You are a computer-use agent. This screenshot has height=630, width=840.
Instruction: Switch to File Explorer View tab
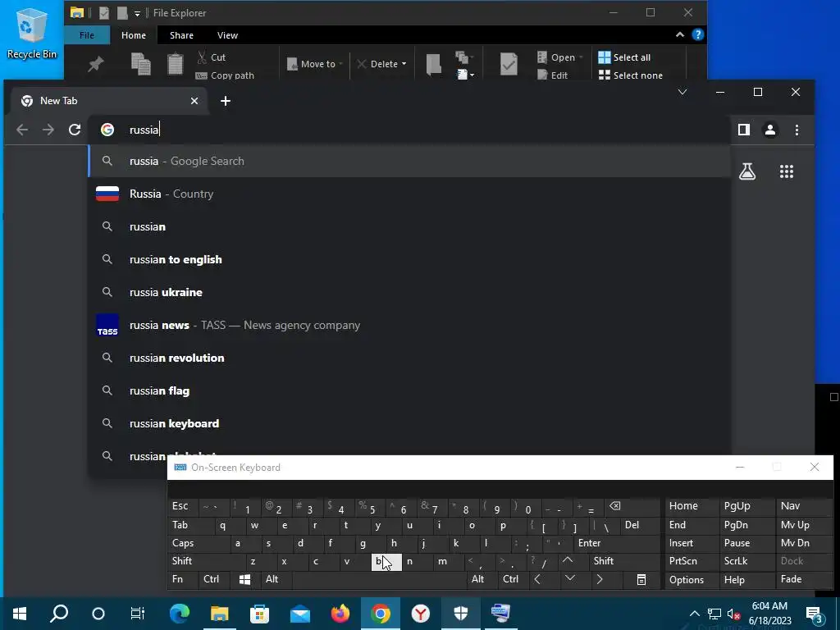point(228,35)
